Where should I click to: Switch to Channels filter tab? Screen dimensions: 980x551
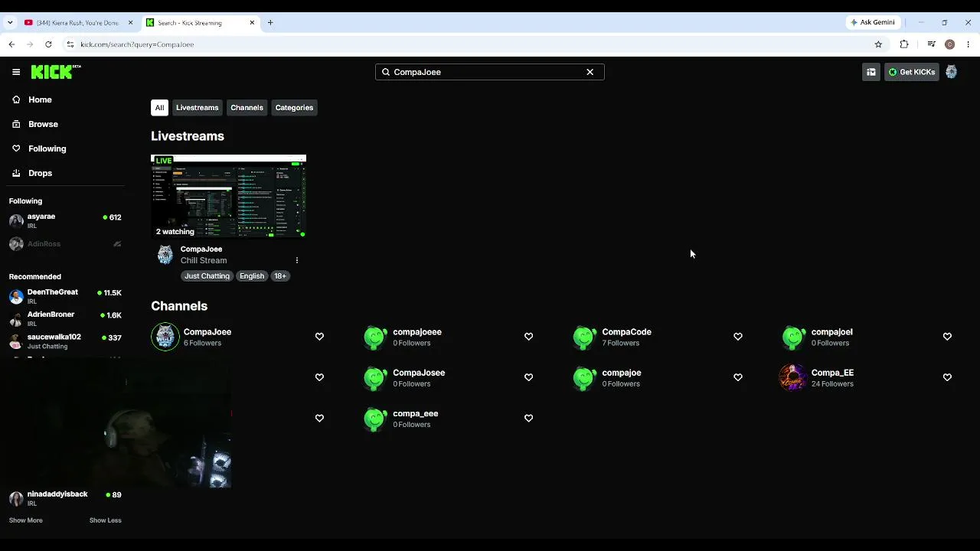click(x=247, y=108)
